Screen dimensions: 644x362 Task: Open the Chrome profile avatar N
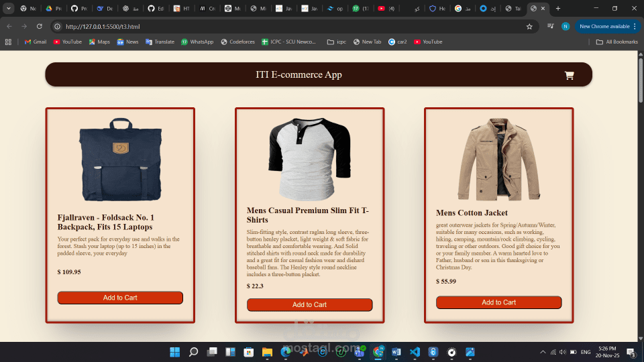(x=566, y=26)
